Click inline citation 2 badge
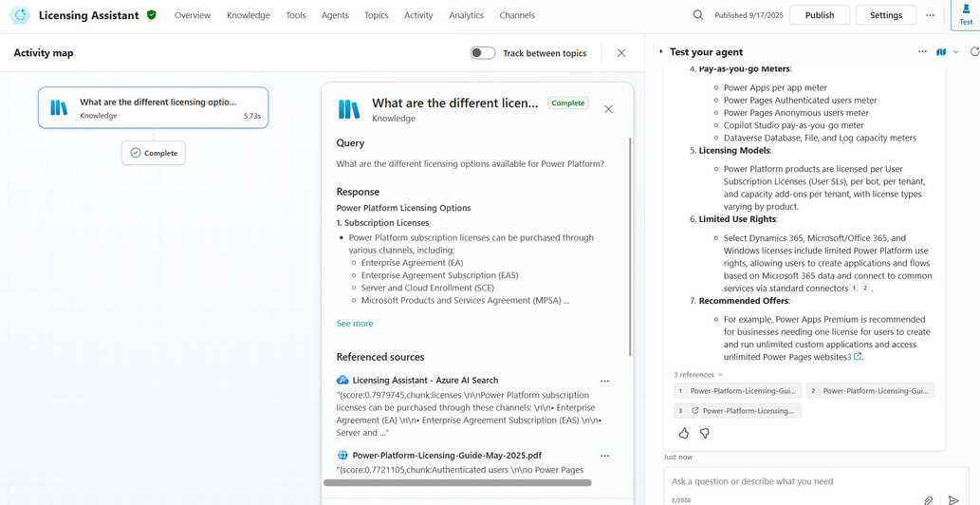This screenshot has width=980, height=505. point(865,289)
